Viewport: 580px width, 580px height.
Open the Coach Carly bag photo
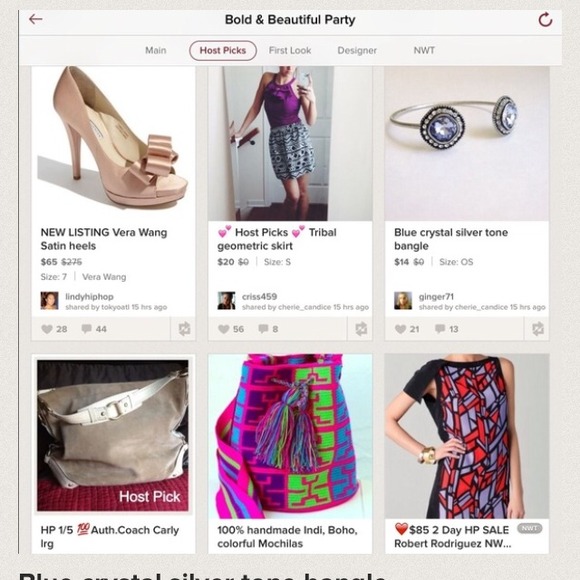pos(113,435)
